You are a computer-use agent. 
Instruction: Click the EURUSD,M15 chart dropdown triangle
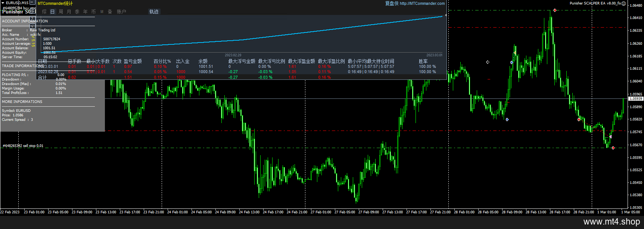pyautogui.click(x=3, y=3)
